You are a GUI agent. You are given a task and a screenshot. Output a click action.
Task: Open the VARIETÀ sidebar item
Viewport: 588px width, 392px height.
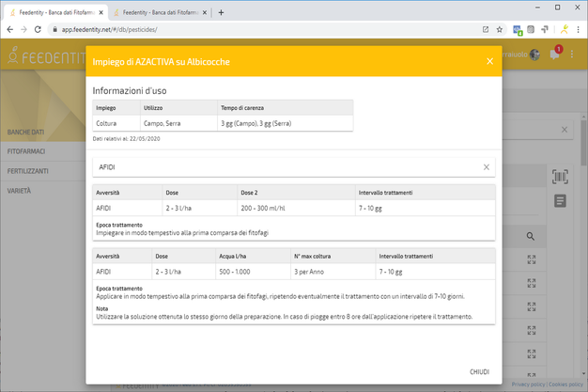19,190
